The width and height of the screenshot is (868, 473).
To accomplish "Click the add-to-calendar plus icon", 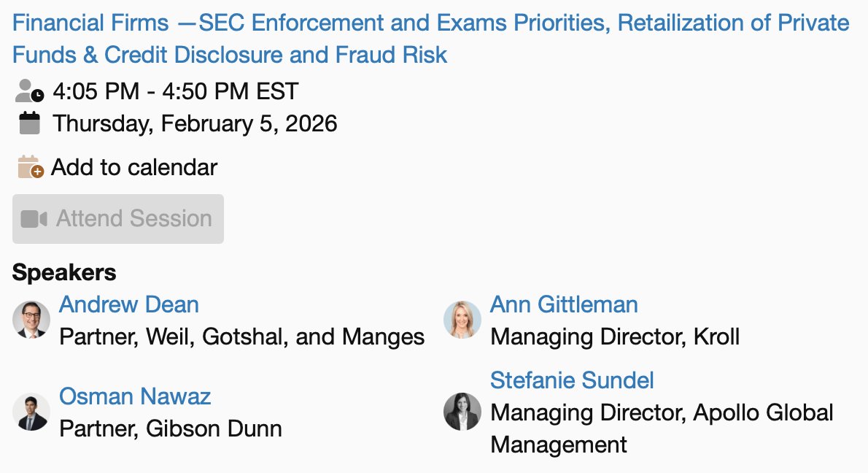I will click(29, 167).
